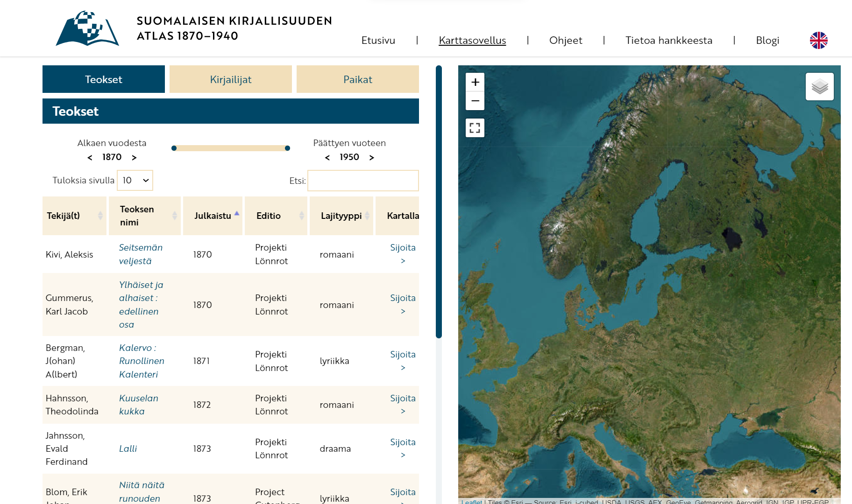The width and height of the screenshot is (852, 504).
Task: Switch language via the UK flag icon
Action: point(818,41)
